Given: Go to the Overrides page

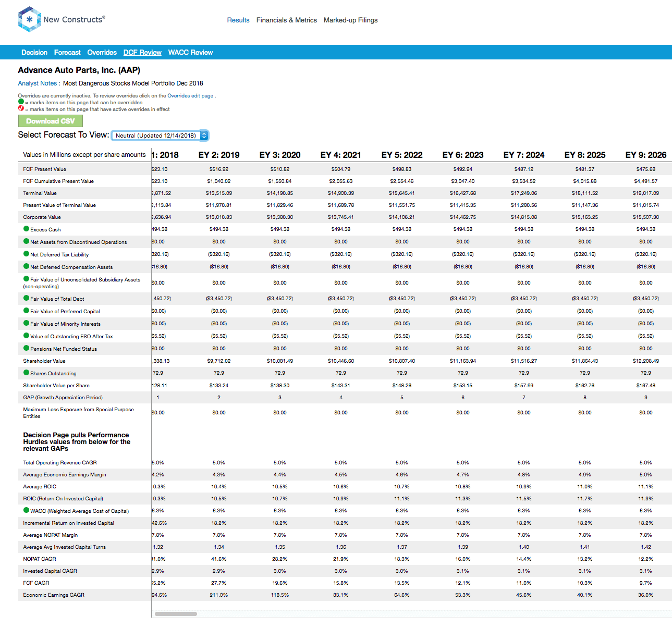Looking at the screenshot, I should pos(102,53).
